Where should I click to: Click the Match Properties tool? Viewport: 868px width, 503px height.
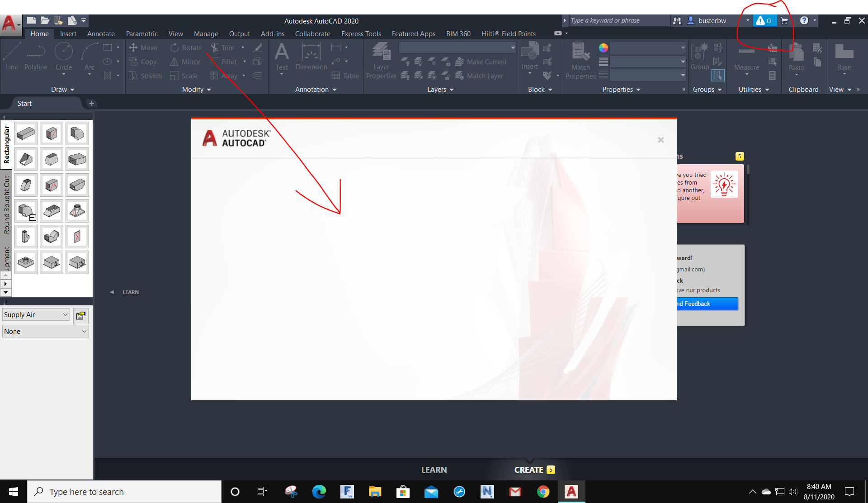[x=580, y=59]
